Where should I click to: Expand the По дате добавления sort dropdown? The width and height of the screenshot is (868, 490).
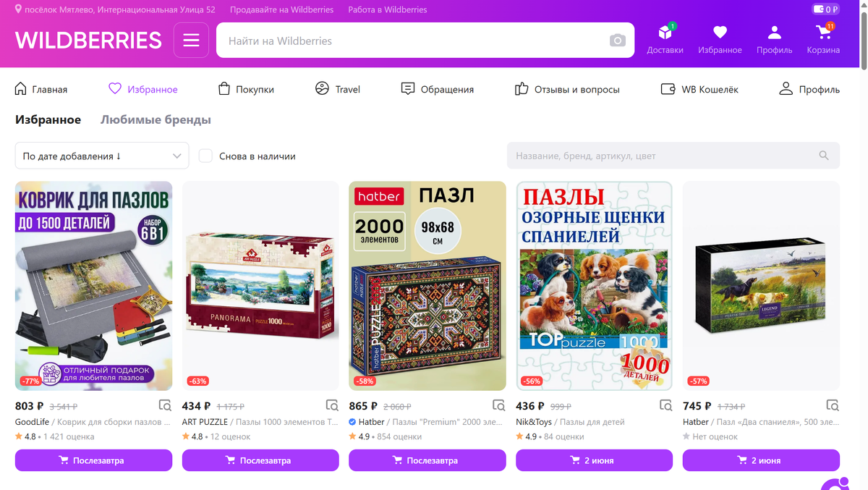(x=102, y=156)
